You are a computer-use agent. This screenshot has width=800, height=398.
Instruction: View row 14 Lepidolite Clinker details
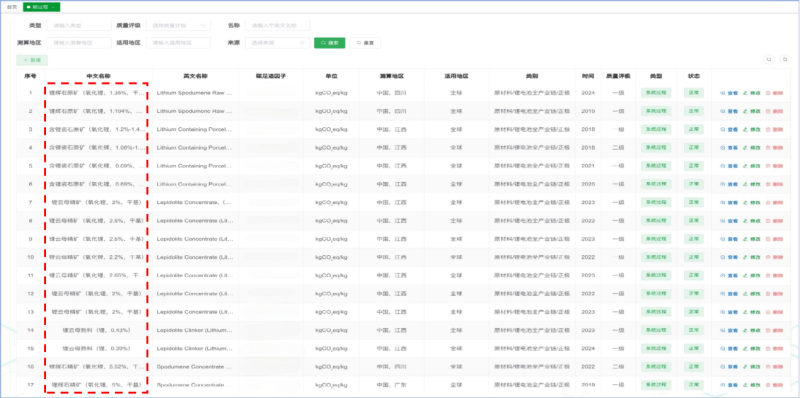729,331
